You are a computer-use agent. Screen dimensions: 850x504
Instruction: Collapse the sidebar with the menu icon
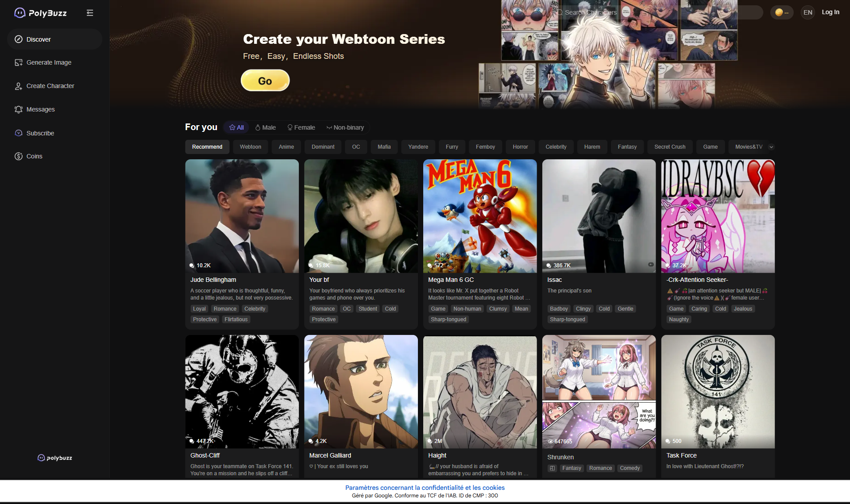(90, 13)
